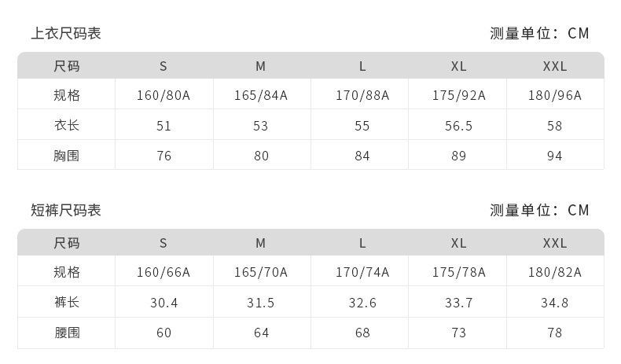
Task: Click the 短裤尺码表 title text
Action: [66, 211]
